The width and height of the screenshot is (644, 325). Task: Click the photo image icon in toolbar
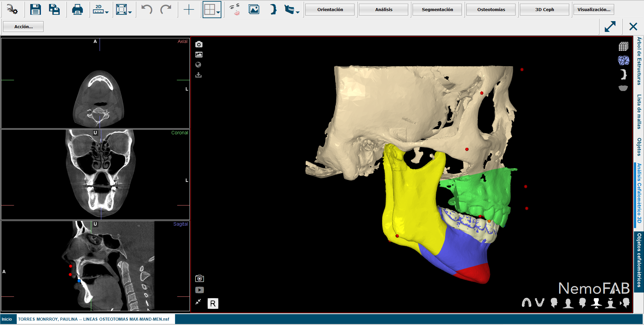click(254, 9)
